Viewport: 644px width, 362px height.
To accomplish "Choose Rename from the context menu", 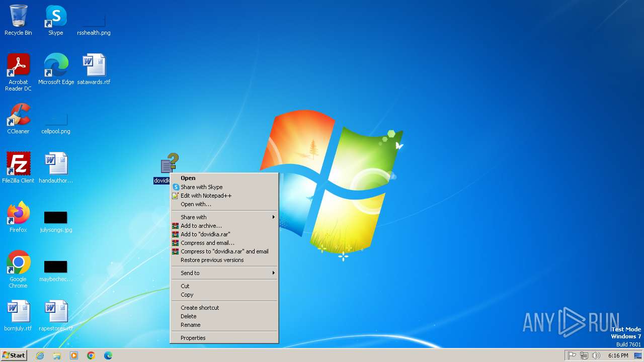I will 224,325.
